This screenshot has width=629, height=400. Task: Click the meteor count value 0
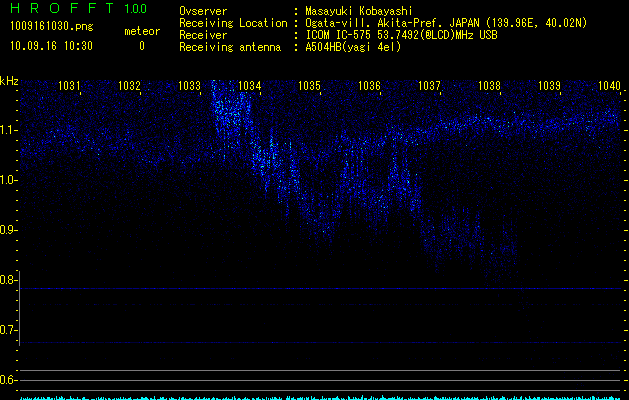pos(142,46)
